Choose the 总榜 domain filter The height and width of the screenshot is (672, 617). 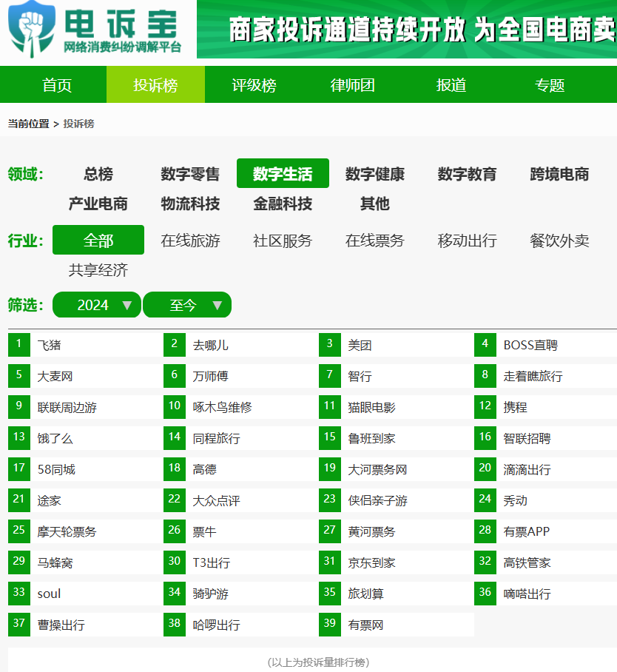pyautogui.click(x=98, y=174)
